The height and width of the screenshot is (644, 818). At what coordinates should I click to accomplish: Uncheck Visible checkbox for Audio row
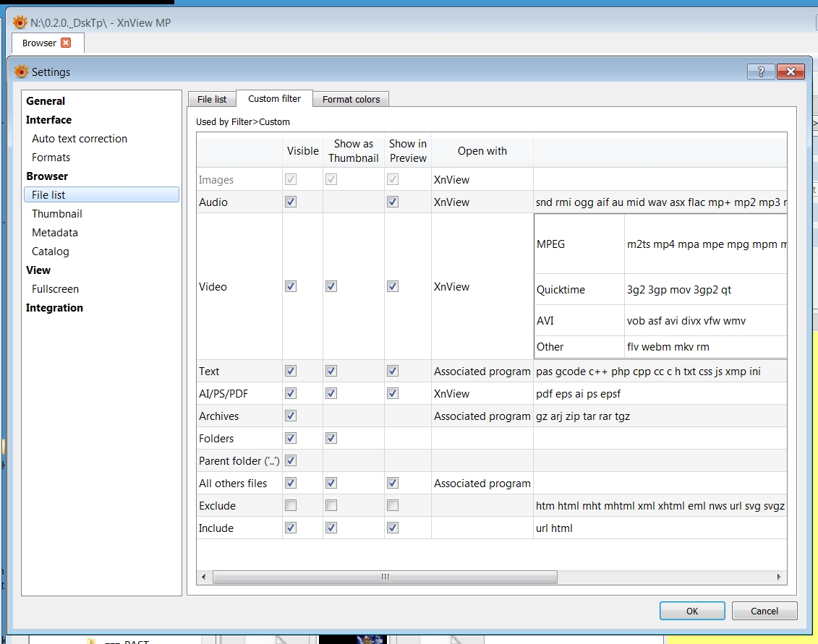pos(291,202)
